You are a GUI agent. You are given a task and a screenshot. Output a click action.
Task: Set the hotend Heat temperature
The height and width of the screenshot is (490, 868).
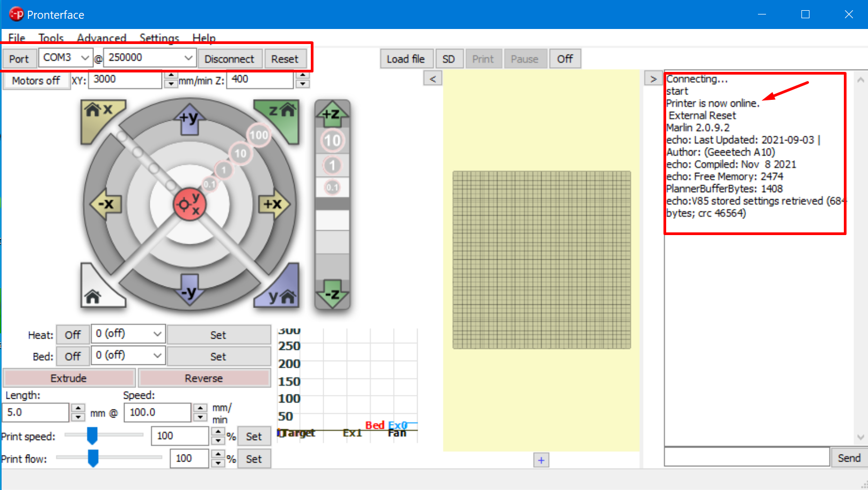pos(218,335)
